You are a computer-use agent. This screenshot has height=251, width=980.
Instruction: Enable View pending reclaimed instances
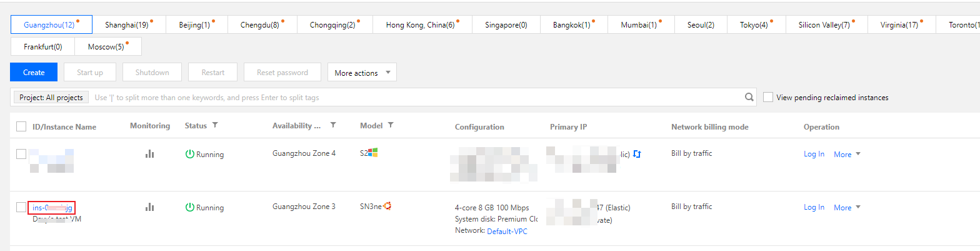[767, 98]
